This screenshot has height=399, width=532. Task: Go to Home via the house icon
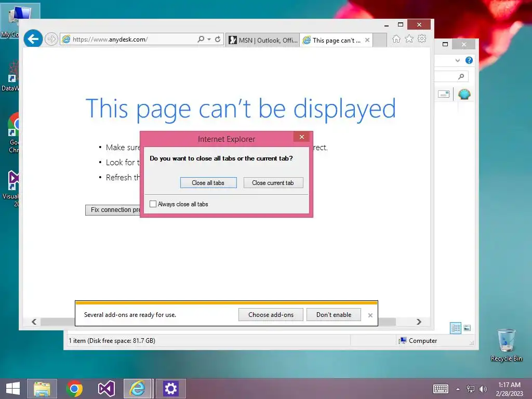click(x=396, y=38)
